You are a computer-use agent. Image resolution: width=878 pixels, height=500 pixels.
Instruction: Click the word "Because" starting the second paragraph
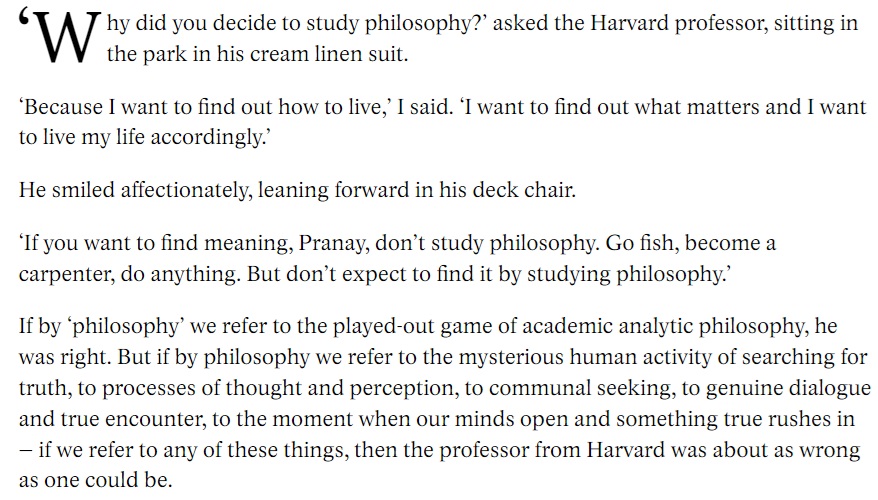pos(56,109)
